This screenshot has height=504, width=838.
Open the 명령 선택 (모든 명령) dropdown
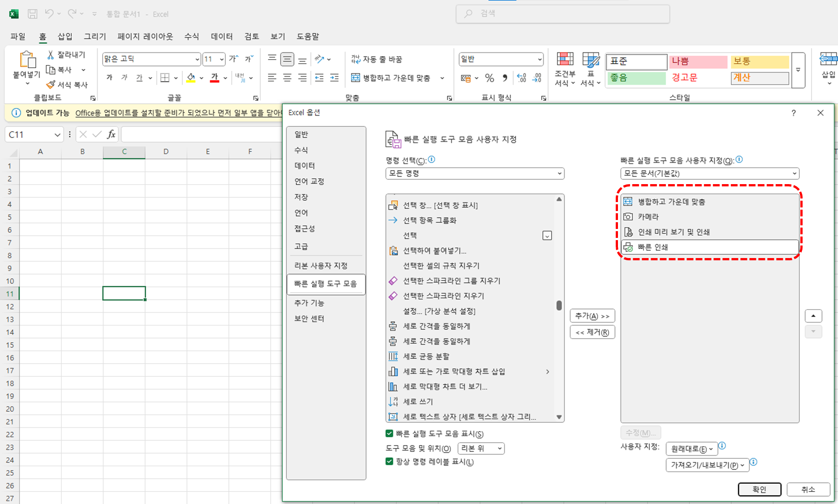(475, 173)
